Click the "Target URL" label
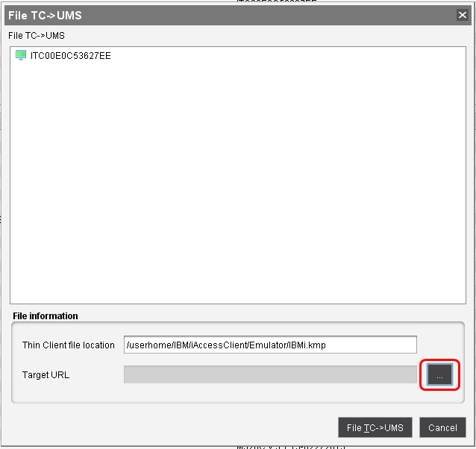 pyautogui.click(x=46, y=374)
